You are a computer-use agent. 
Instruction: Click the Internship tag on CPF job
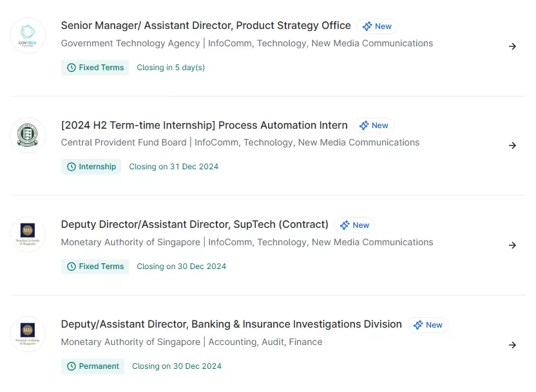click(x=91, y=167)
